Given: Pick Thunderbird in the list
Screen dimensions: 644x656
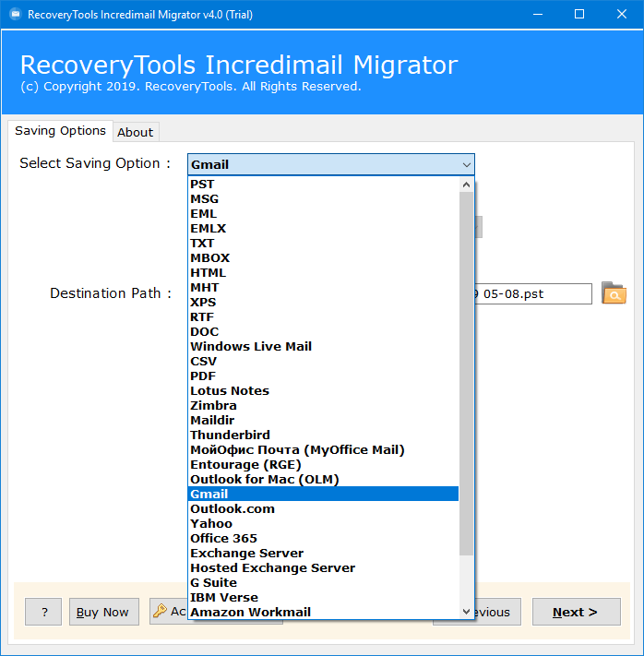Looking at the screenshot, I should (324, 435).
